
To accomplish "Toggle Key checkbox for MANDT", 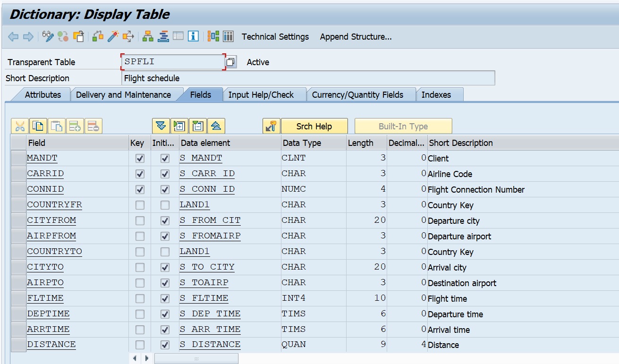I will click(140, 158).
